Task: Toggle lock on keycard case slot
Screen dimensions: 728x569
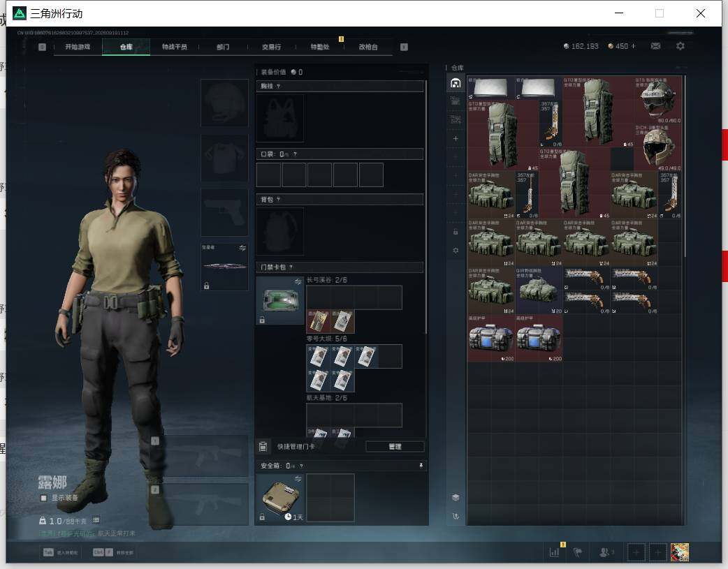Action: 262,320
